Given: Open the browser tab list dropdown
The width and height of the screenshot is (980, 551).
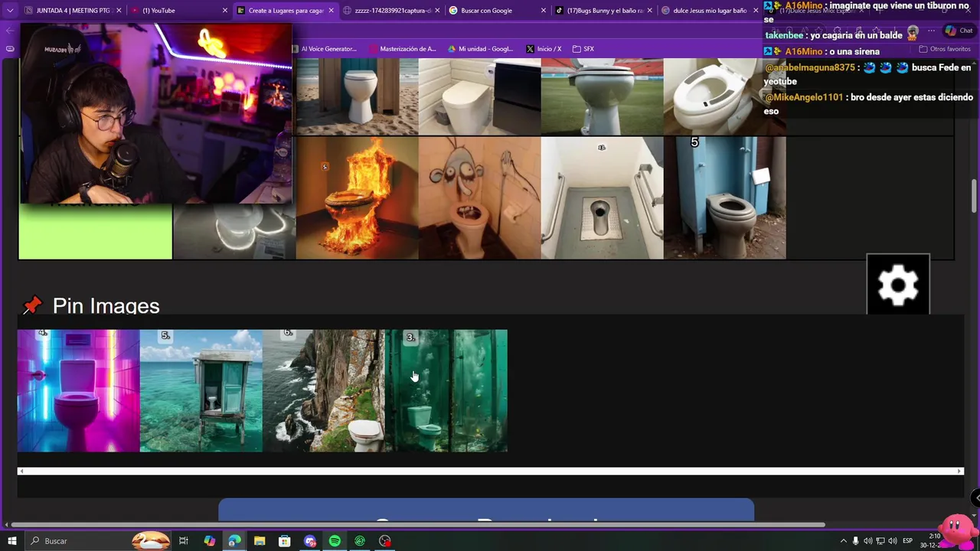Looking at the screenshot, I should 10,11.
